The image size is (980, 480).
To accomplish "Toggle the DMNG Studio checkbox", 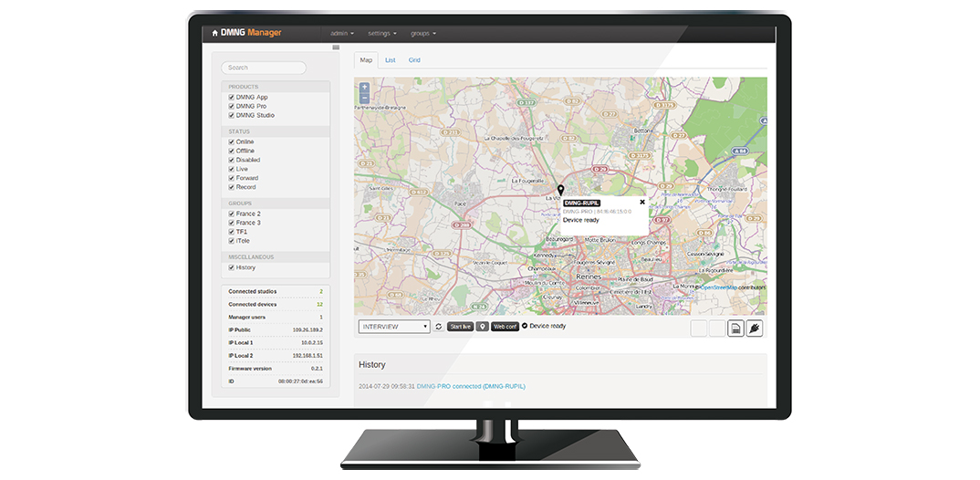I will pyautogui.click(x=231, y=116).
